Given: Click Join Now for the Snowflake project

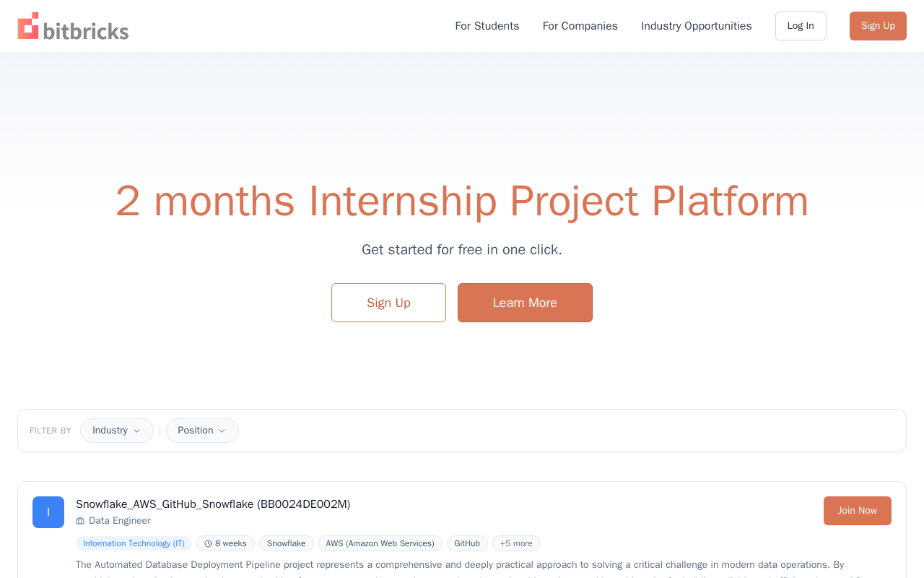Looking at the screenshot, I should point(858,511).
